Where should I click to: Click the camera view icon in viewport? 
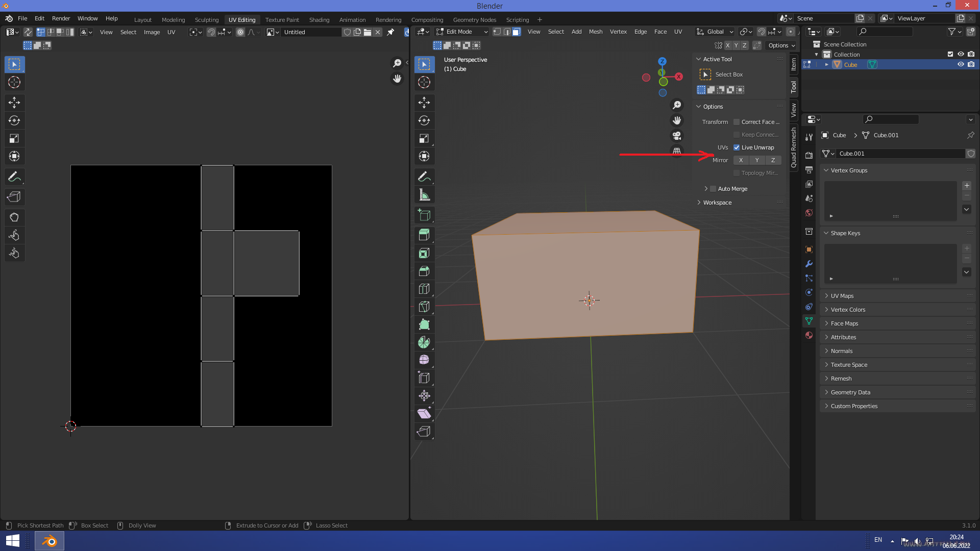[677, 136]
